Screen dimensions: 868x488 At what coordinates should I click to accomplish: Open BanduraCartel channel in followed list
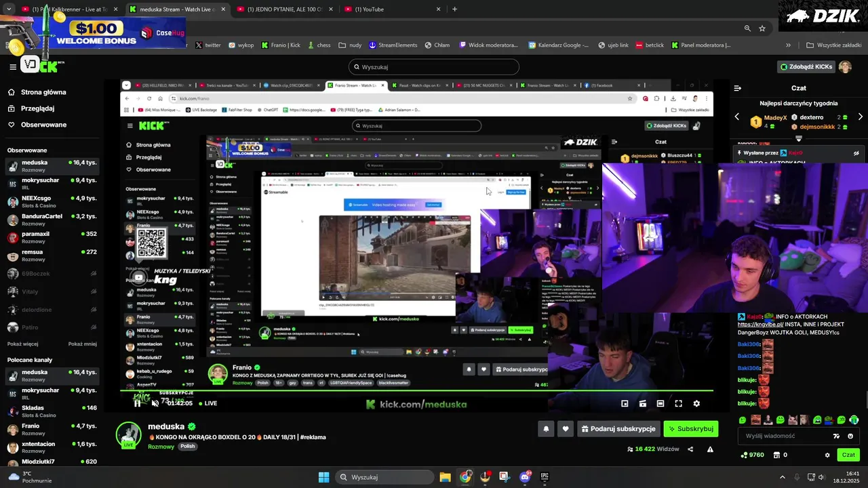(52, 220)
